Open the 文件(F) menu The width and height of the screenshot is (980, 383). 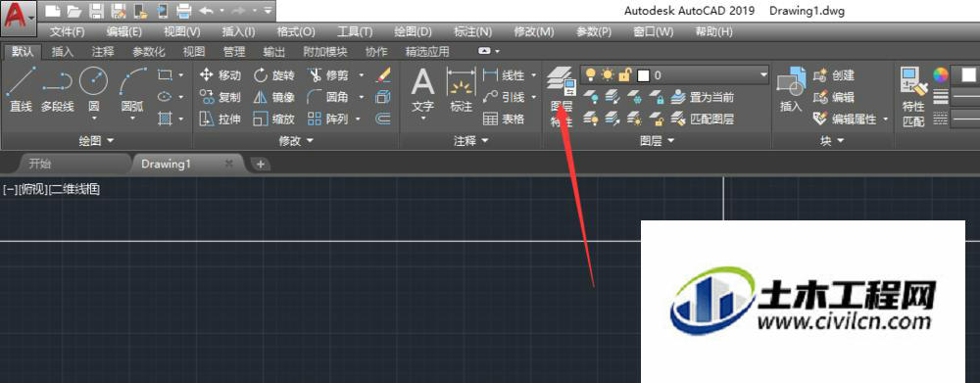click(x=67, y=31)
